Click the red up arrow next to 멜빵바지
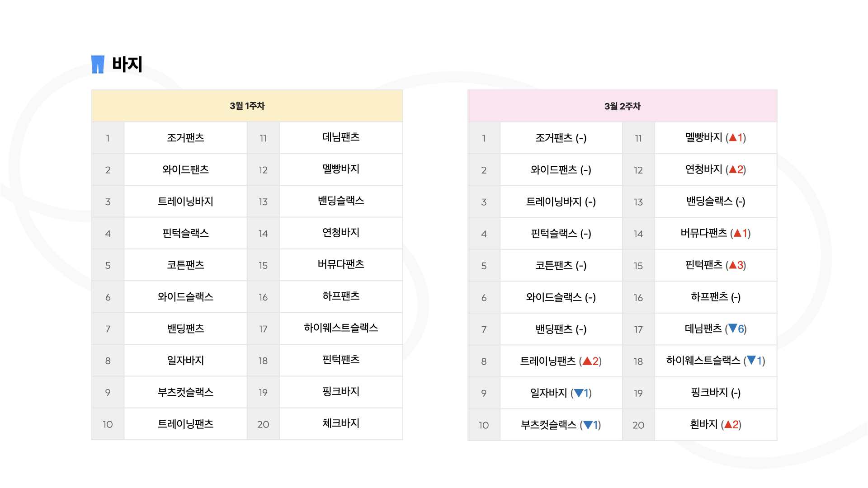 (733, 137)
